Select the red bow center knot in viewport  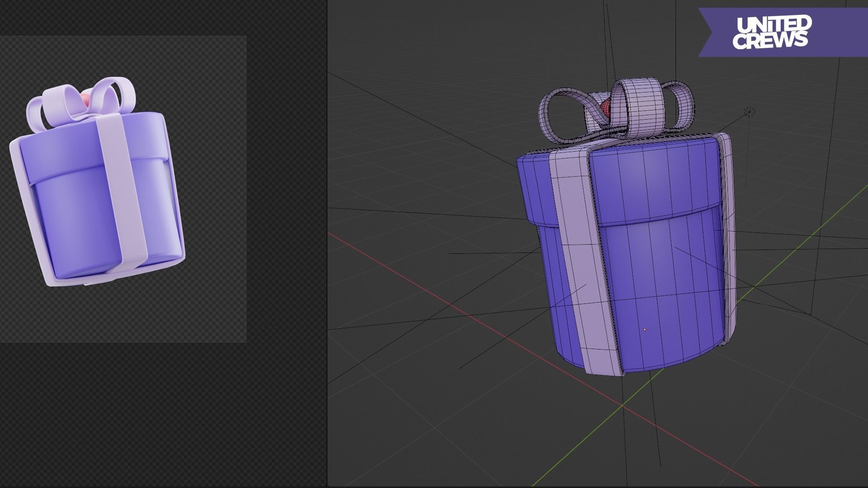[x=606, y=108]
